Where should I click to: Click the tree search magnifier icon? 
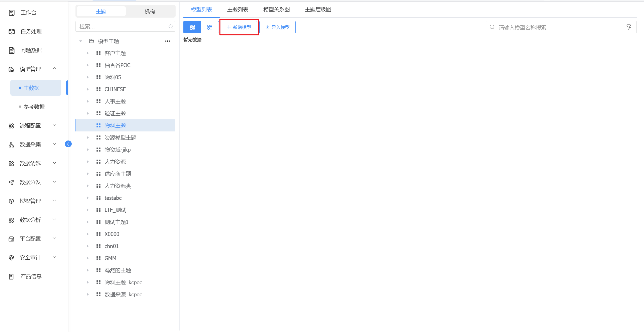(171, 26)
